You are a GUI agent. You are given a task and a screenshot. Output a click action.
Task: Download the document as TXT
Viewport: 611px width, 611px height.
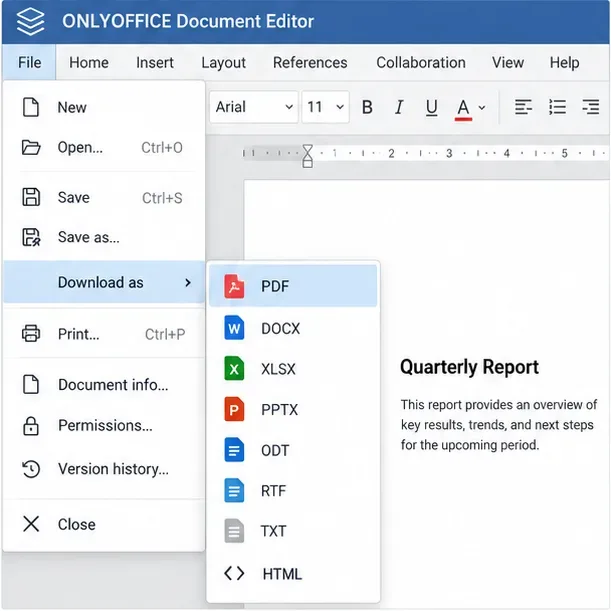(x=293, y=531)
